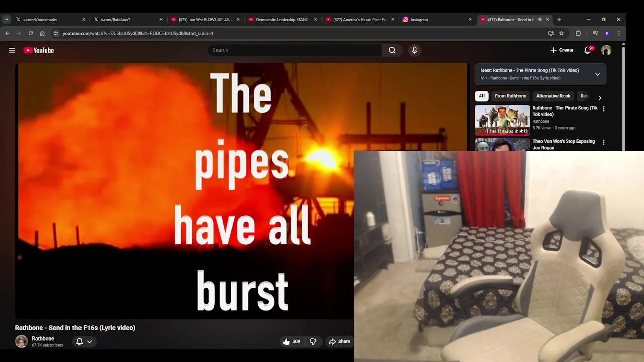
Task: Open the browser extensions puzzle icon
Action: tap(578, 33)
